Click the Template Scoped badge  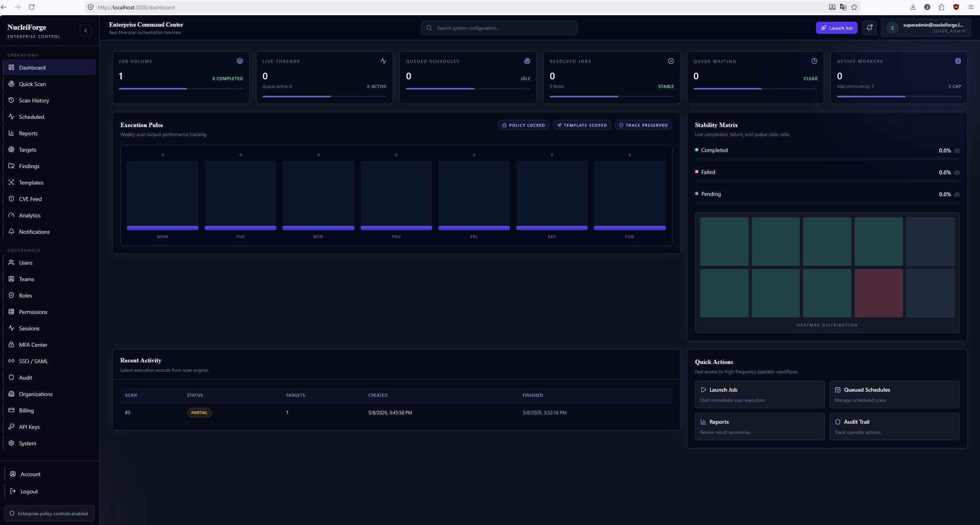tap(582, 125)
